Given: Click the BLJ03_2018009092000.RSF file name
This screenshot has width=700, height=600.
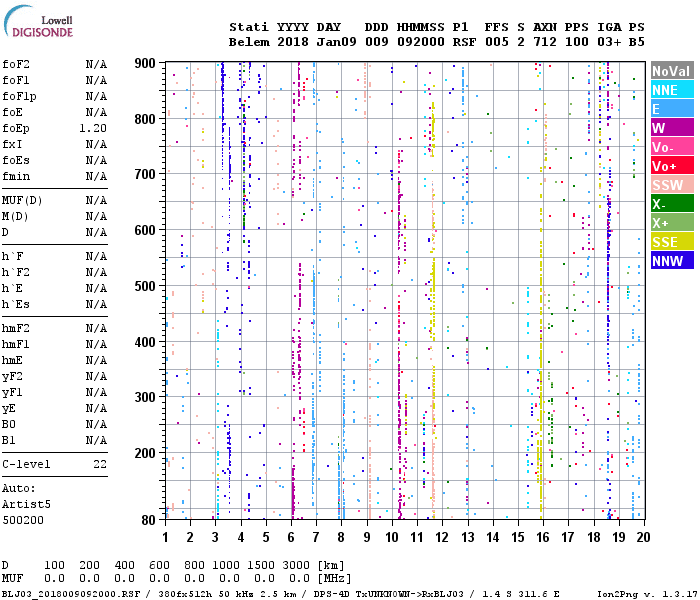Looking at the screenshot, I should pyautogui.click(x=71, y=594).
